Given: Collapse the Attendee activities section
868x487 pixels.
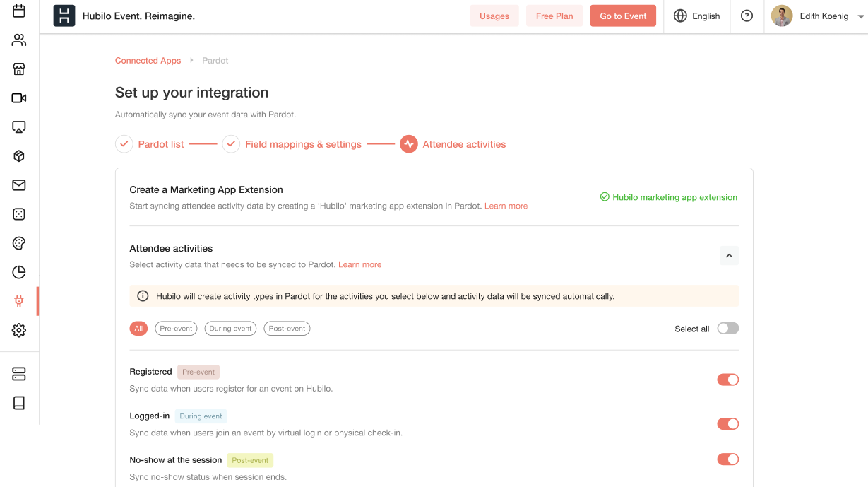Looking at the screenshot, I should tap(729, 255).
